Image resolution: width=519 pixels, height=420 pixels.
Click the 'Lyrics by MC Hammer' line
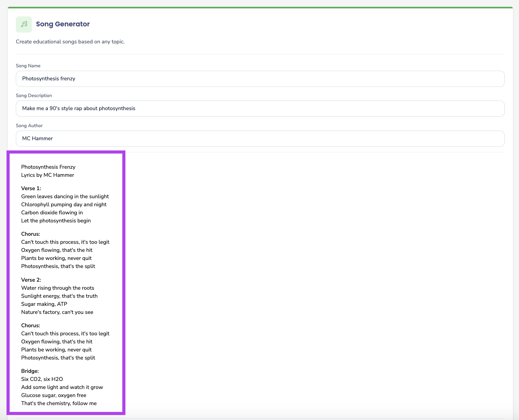point(47,175)
